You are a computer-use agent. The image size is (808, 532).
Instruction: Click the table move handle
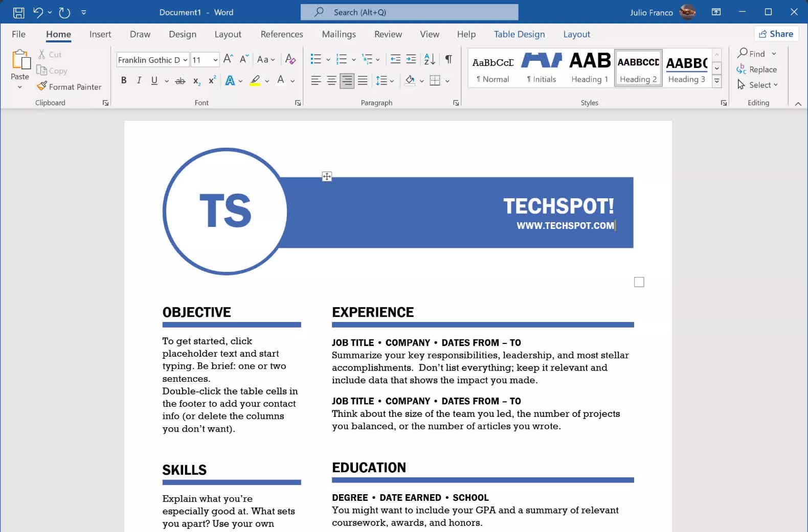(x=327, y=177)
